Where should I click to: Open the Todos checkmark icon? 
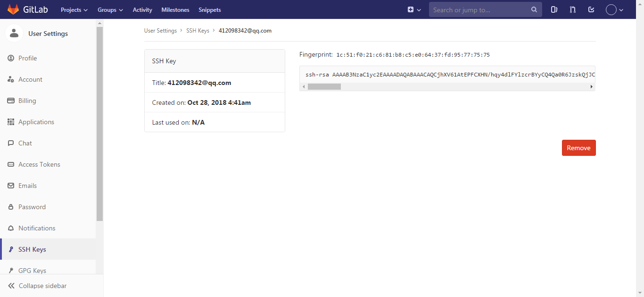[591, 9]
